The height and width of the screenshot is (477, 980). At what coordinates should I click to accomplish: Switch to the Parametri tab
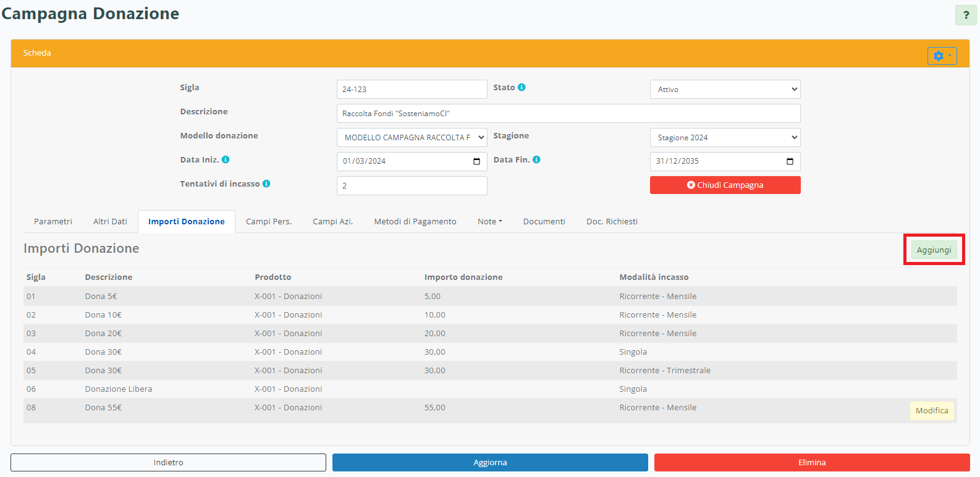click(53, 222)
